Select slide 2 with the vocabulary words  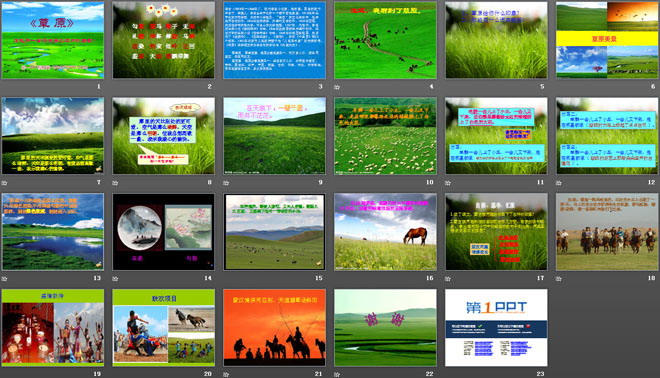(164, 40)
